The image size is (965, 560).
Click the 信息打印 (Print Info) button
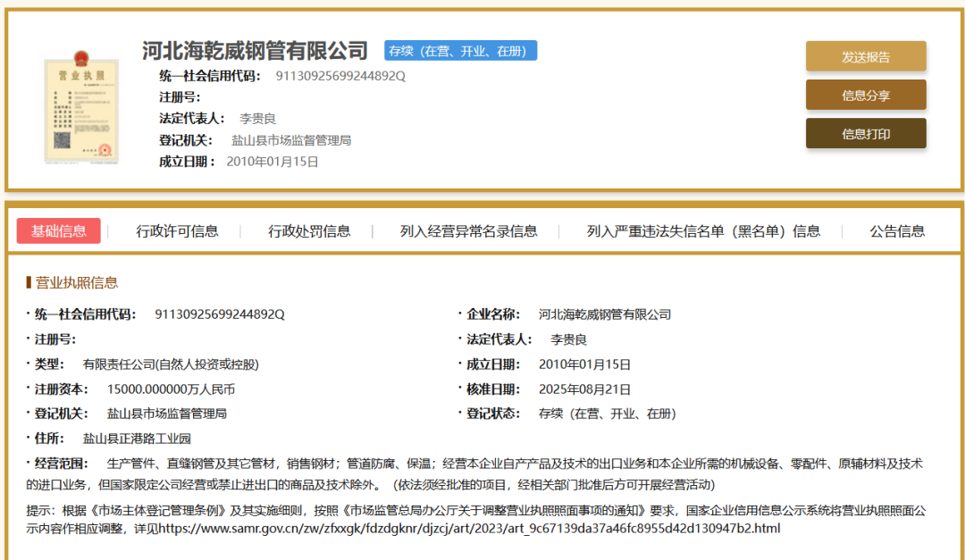pyautogui.click(x=865, y=132)
